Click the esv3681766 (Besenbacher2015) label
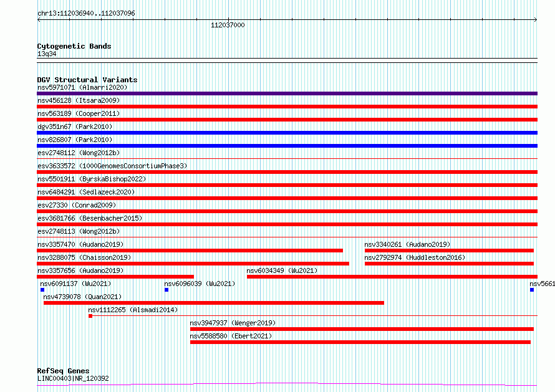 coord(90,218)
